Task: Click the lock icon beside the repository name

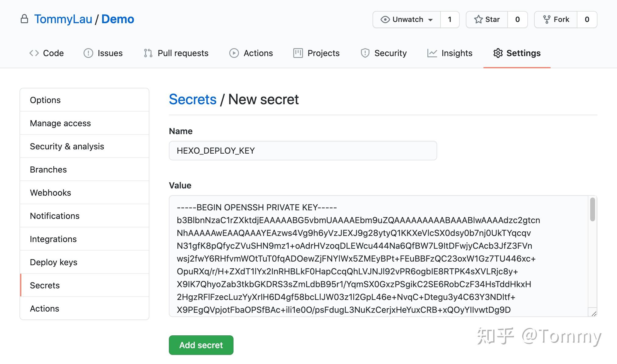Action: click(25, 19)
